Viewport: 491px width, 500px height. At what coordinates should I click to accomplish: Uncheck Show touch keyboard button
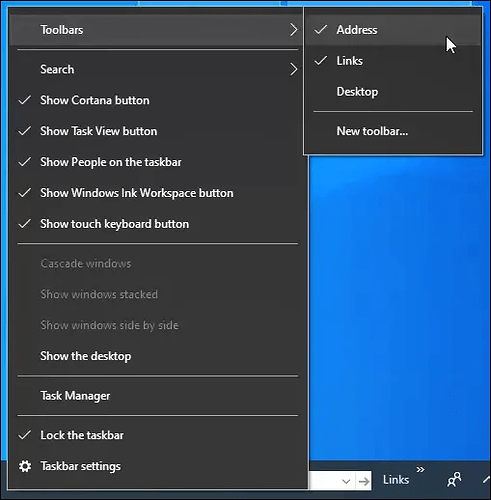pos(157,224)
